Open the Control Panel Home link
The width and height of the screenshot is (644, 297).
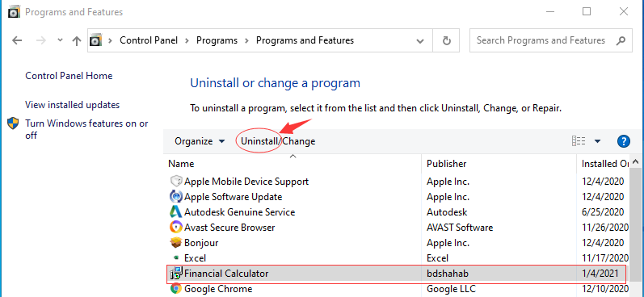[69, 76]
